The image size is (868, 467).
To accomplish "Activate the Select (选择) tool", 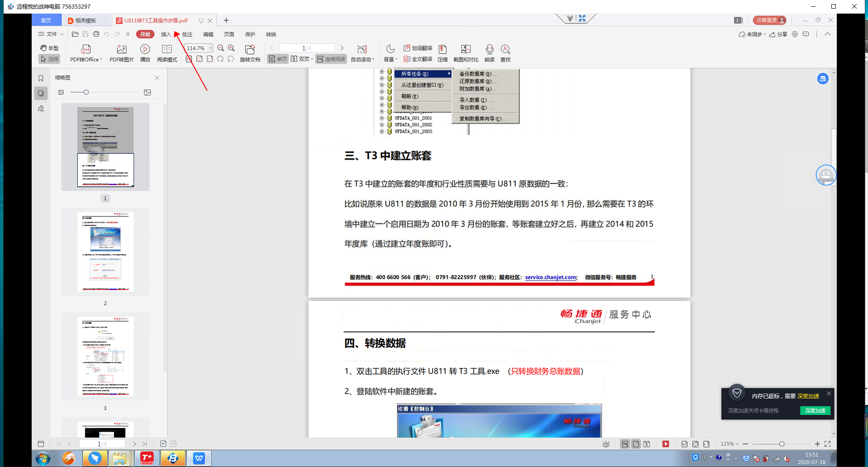I will point(49,59).
